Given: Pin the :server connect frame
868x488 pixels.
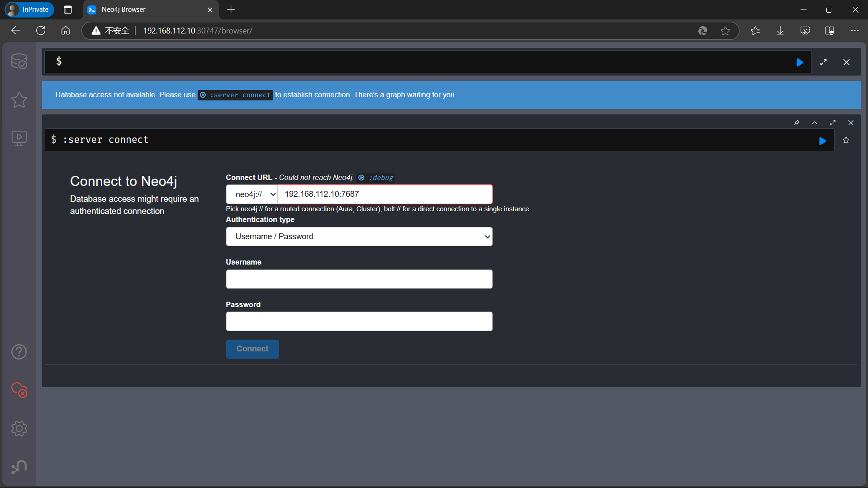Looking at the screenshot, I should click(x=797, y=123).
